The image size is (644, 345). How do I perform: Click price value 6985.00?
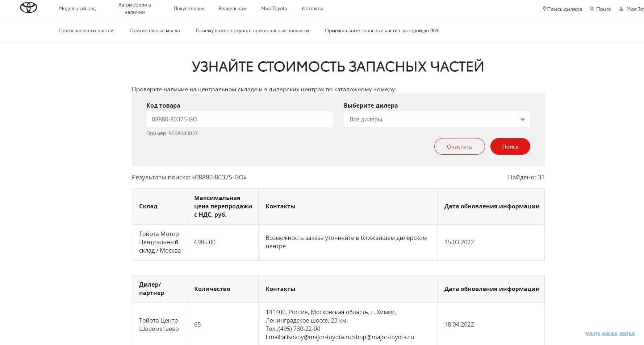(x=205, y=242)
